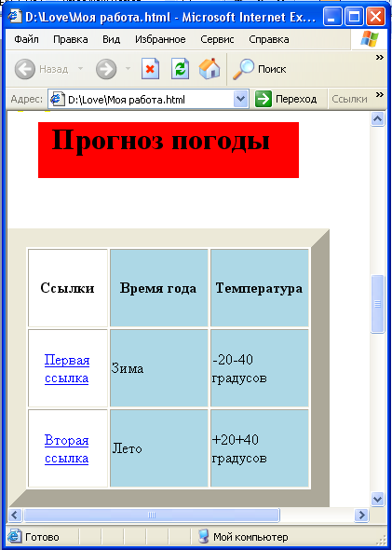The image size is (392, 550).
Task: Open the Справка menu
Action: (x=269, y=40)
